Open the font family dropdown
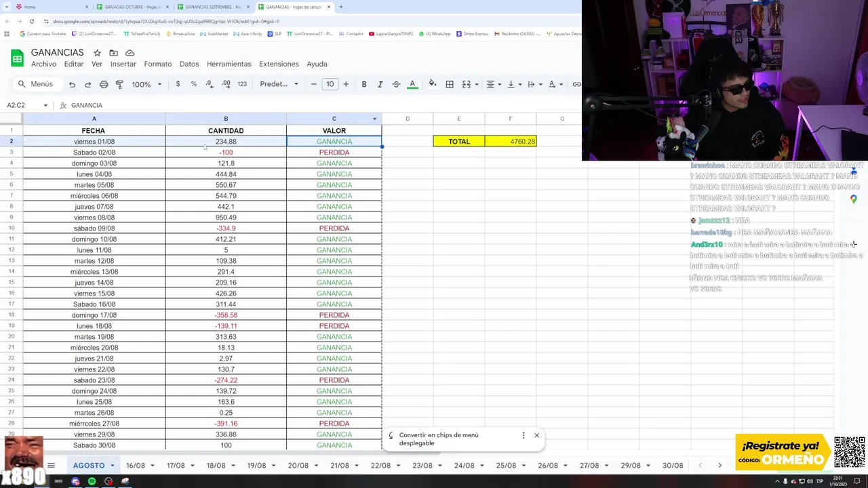 279,84
